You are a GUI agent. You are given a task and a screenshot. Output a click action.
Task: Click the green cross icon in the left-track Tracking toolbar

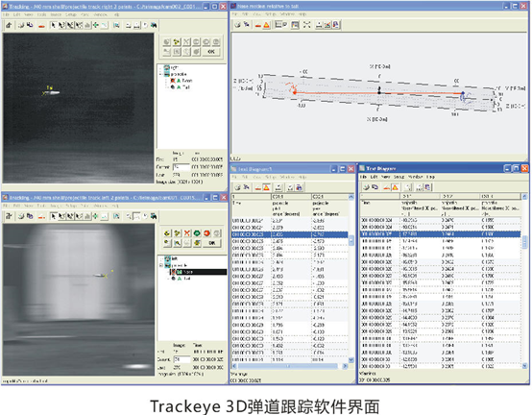coord(96,216)
